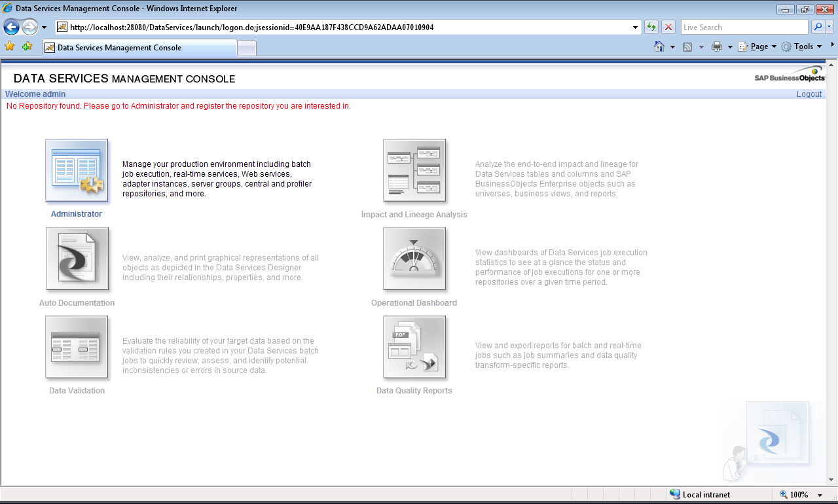Viewport: 838px width, 504px height.
Task: Open a new blank browser tab
Action: coord(247,48)
